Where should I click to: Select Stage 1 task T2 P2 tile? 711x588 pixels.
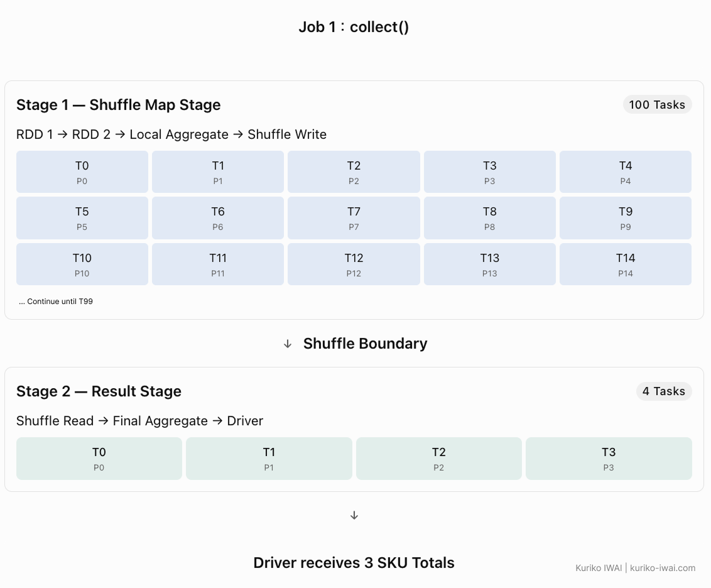354,172
